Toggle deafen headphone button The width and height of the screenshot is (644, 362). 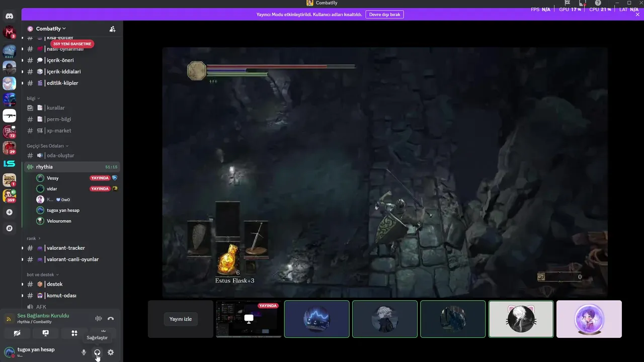pos(97,352)
